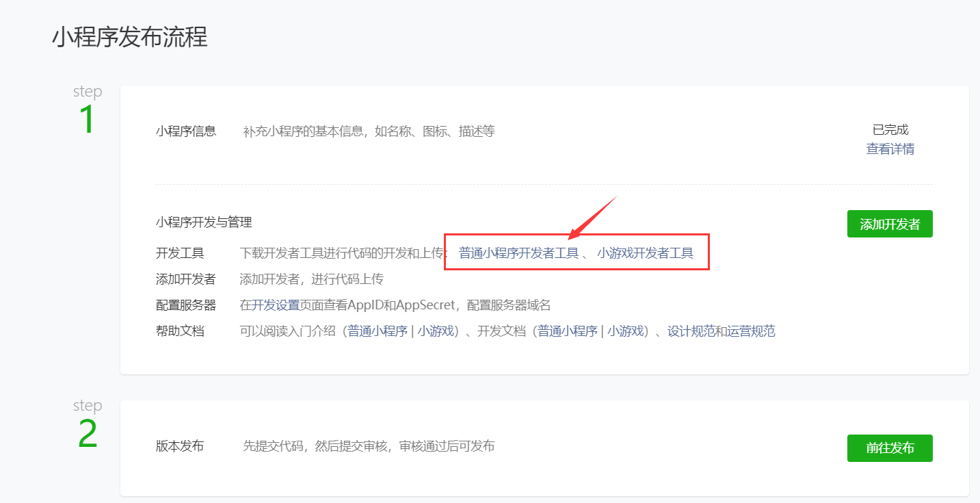Image resolution: width=980 pixels, height=503 pixels.
Task: Open 普通小程序开发者工具 download link
Action: pos(519,253)
